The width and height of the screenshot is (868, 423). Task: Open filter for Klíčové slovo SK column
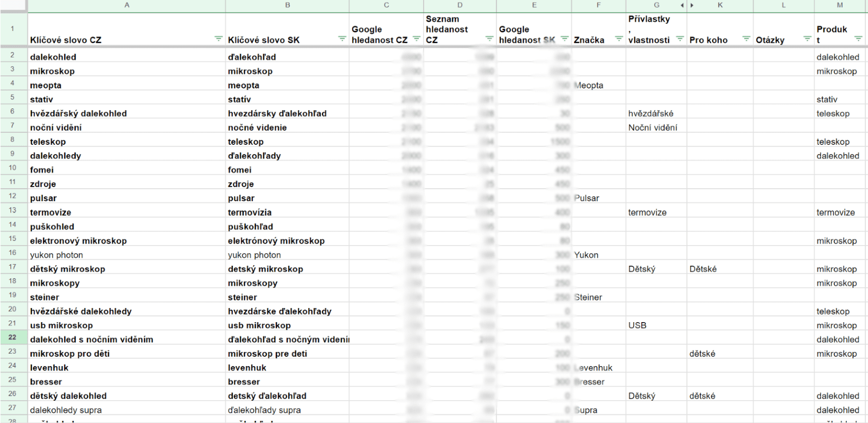(x=342, y=39)
